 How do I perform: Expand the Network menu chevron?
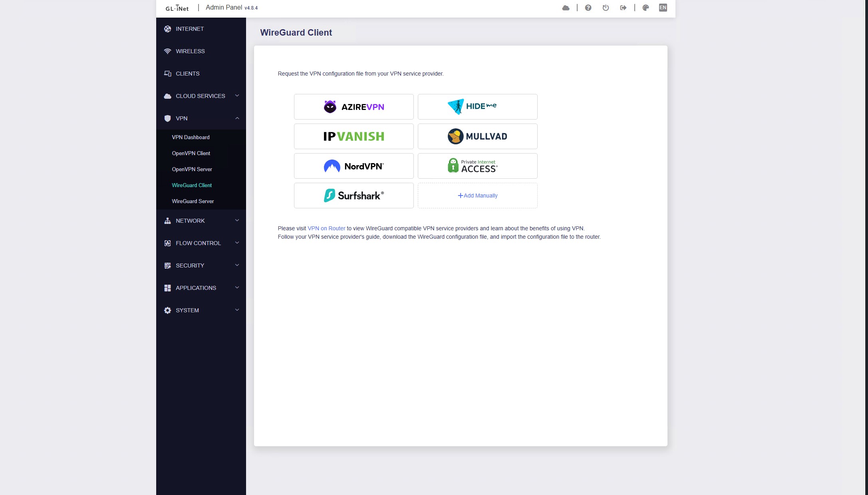click(x=237, y=220)
